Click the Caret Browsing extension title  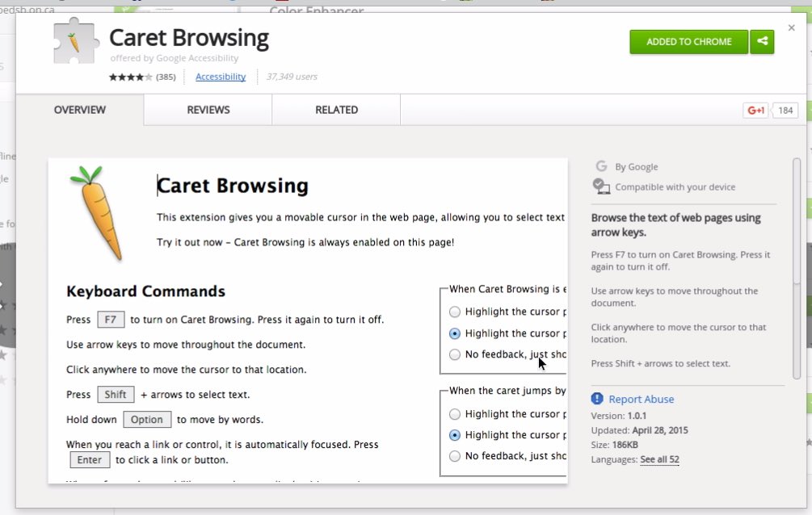tap(189, 38)
